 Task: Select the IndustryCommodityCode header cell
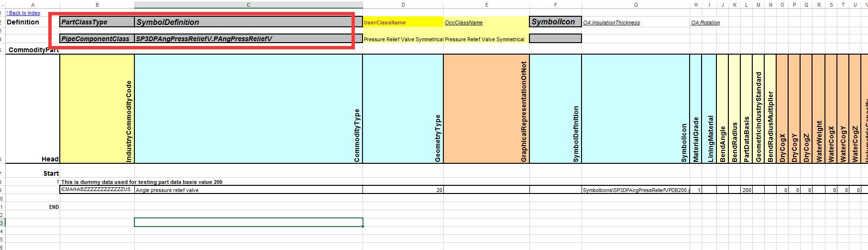[x=97, y=109]
